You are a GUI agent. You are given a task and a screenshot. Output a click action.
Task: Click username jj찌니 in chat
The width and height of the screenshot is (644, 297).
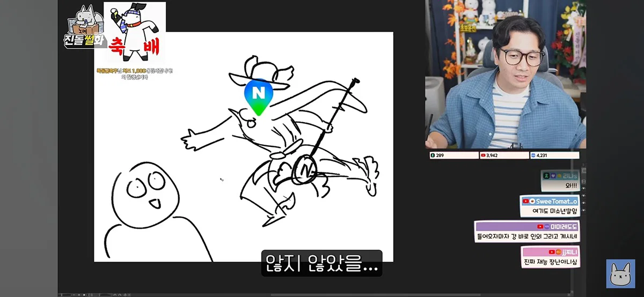[x=569, y=252]
